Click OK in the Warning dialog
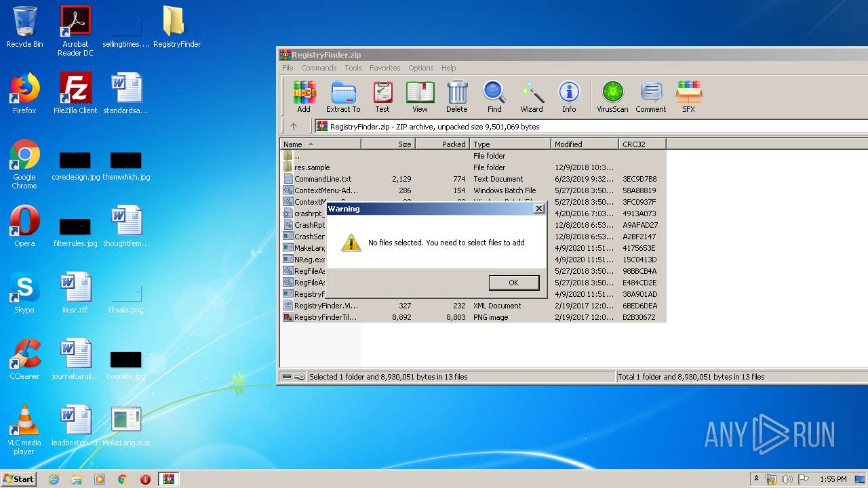This screenshot has width=868, height=488. [513, 283]
